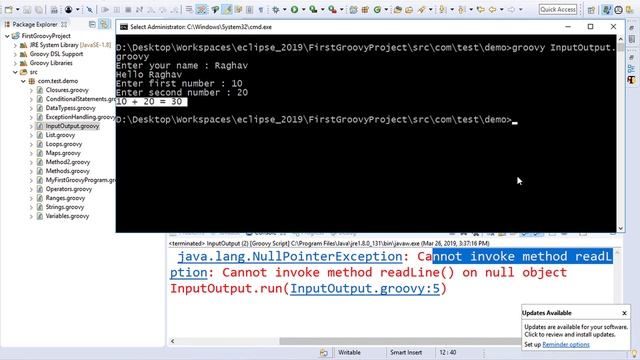Expand Groovy DSL Support node
Viewport: 640px width, 360px height.
click(15, 54)
